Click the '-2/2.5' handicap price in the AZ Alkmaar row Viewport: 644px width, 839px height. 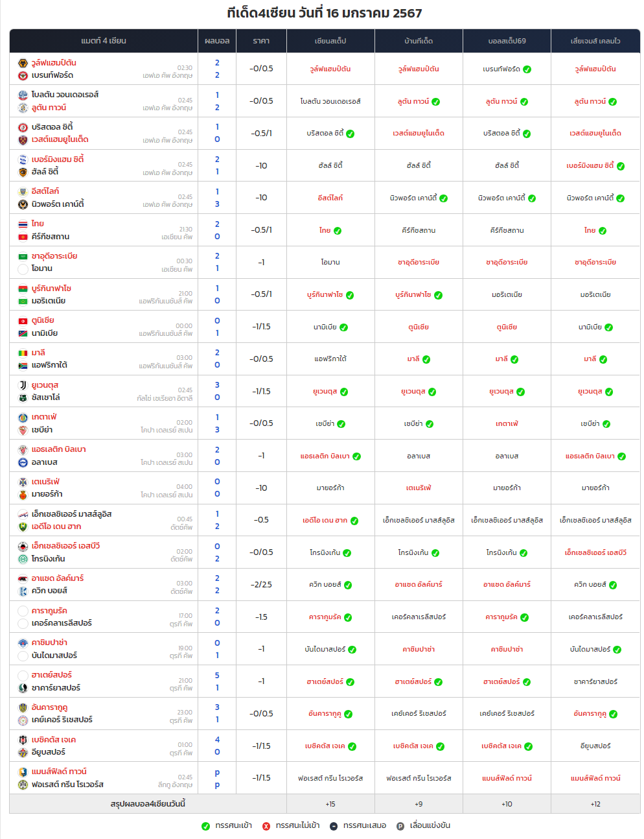click(x=261, y=585)
